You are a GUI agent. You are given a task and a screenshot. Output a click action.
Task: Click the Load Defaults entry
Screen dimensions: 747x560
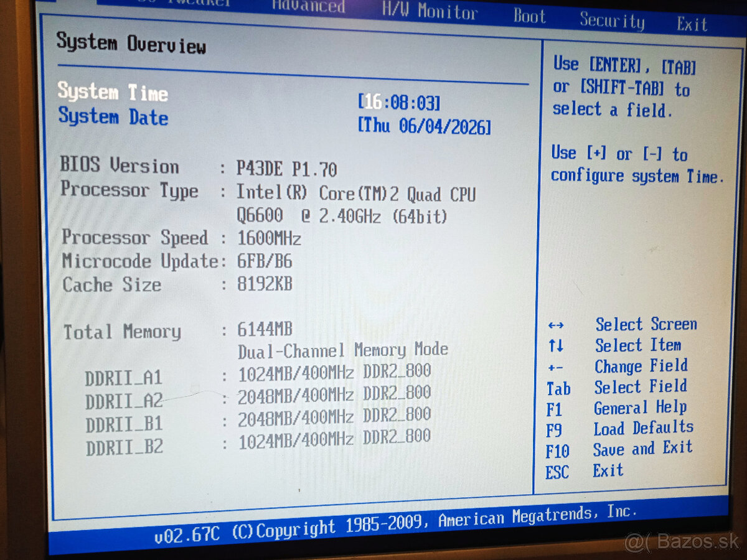point(643,428)
